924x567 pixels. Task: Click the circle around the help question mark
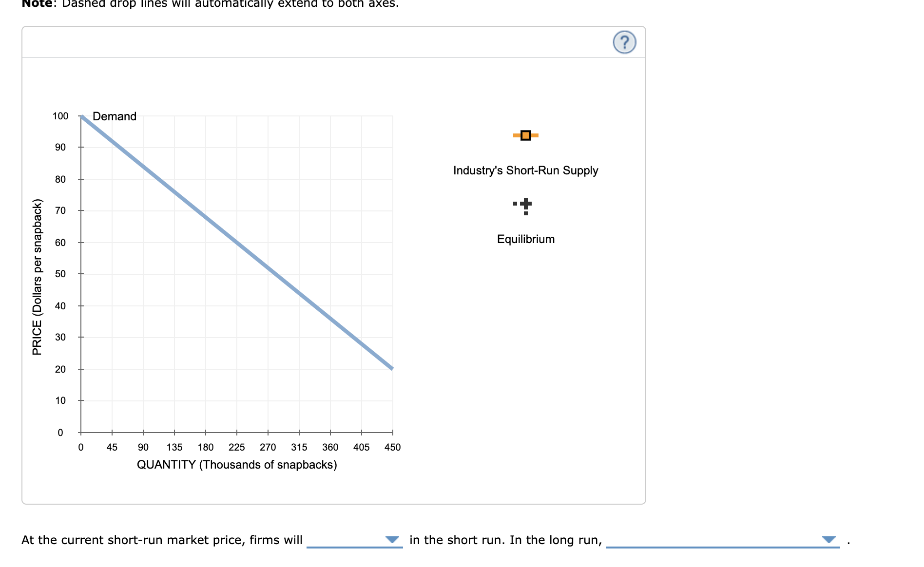(625, 42)
